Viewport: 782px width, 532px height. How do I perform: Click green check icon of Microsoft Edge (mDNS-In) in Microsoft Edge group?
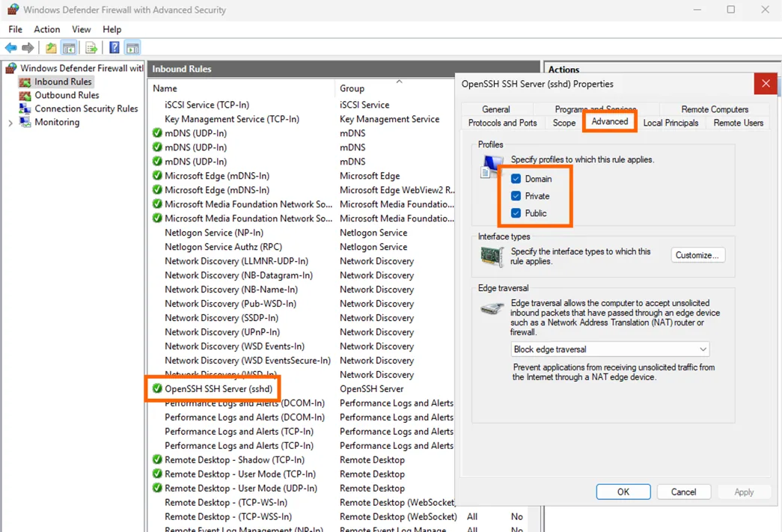coord(157,176)
